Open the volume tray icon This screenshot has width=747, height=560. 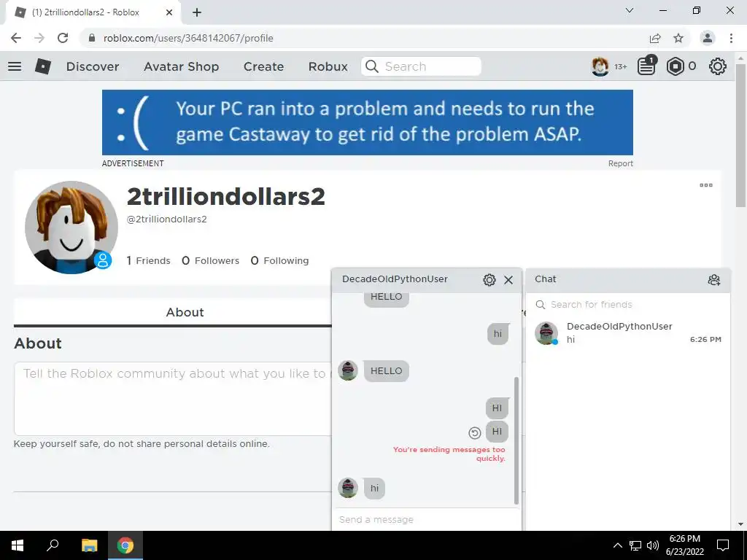pyautogui.click(x=653, y=545)
